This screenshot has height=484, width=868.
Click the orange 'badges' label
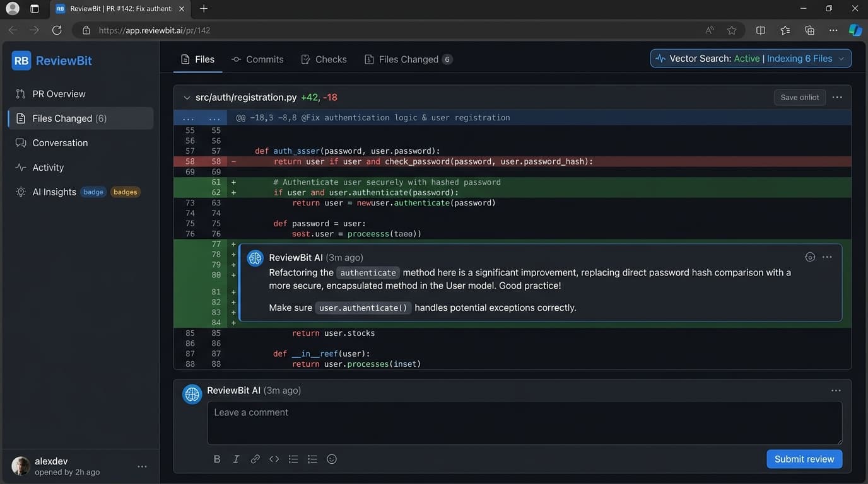125,192
